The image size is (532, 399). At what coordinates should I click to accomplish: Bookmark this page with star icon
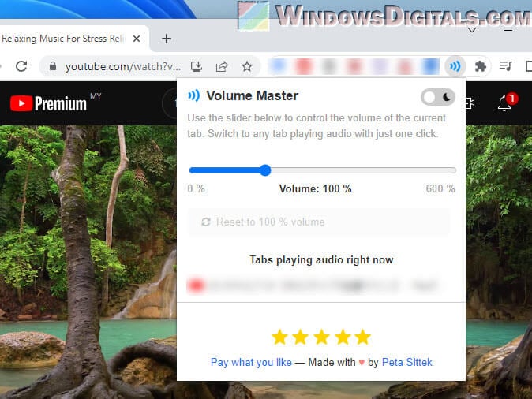pos(247,66)
